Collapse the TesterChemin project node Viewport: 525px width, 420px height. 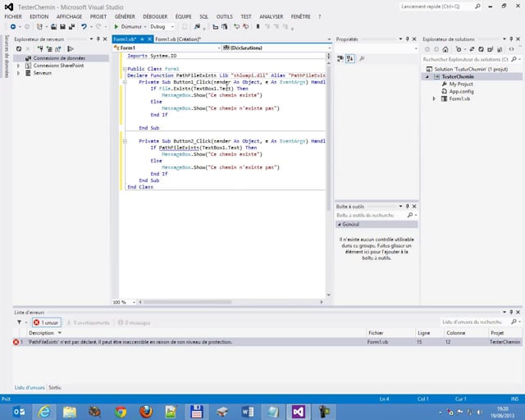427,76
